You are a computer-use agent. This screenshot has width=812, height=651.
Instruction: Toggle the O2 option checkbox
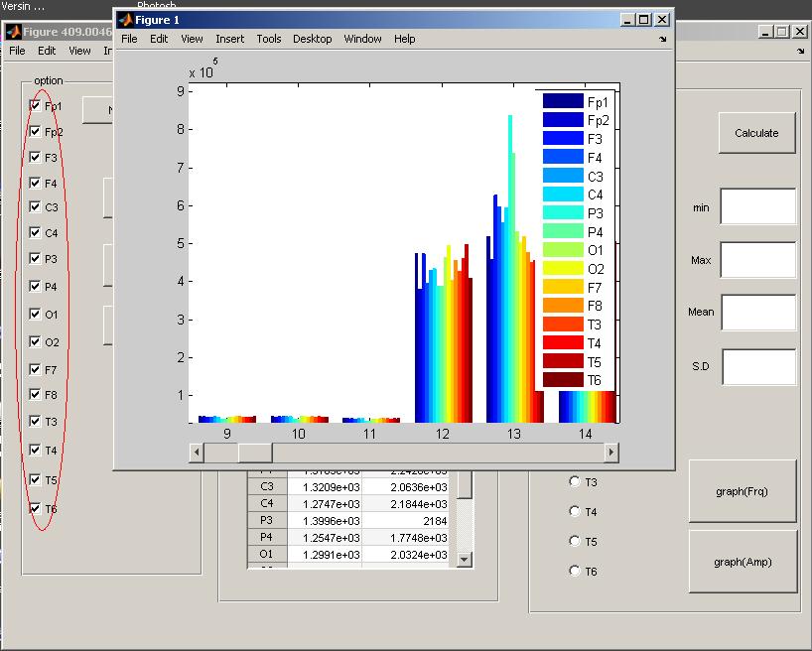pos(35,341)
